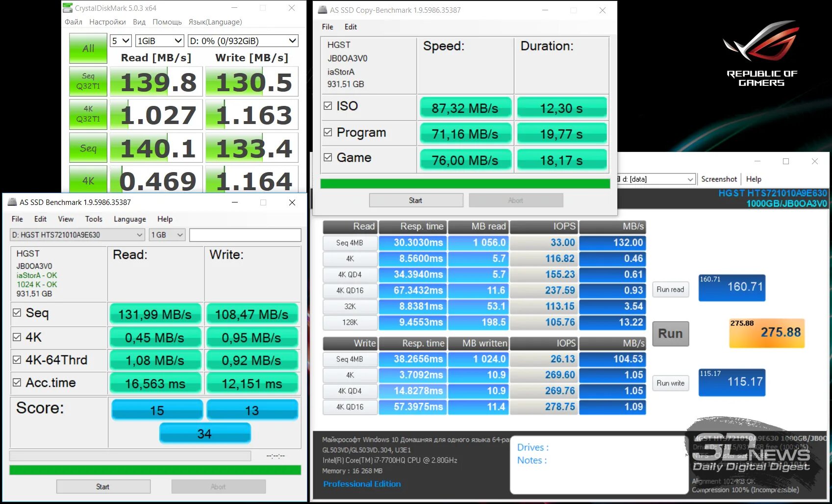Image resolution: width=832 pixels, height=504 pixels.
Task: Click Start in AS SSD Copy-Benchmark window
Action: [416, 200]
